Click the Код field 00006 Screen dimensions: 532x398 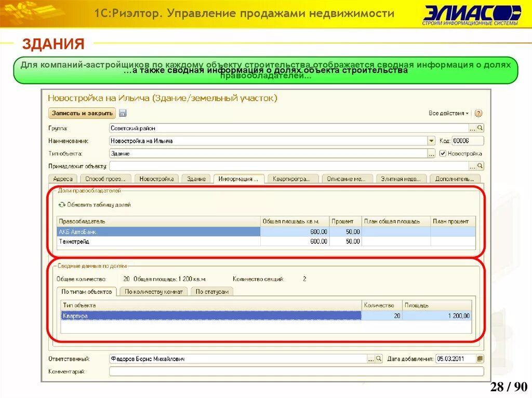pyautogui.click(x=468, y=141)
